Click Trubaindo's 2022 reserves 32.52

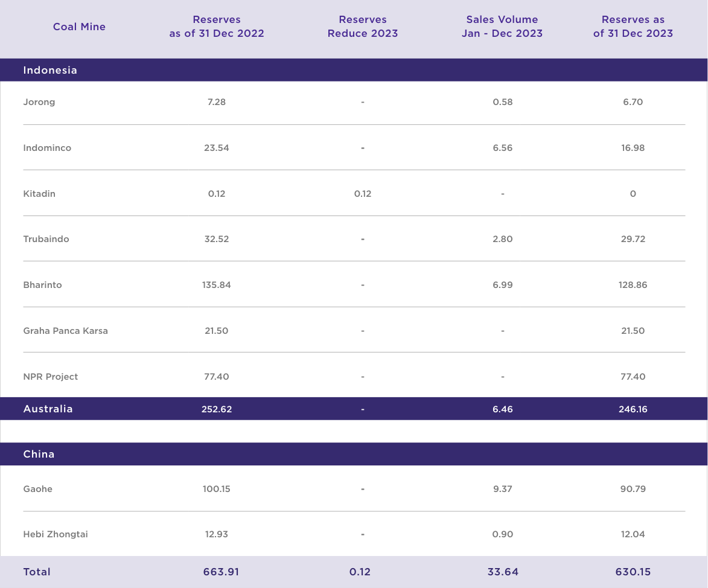point(217,239)
